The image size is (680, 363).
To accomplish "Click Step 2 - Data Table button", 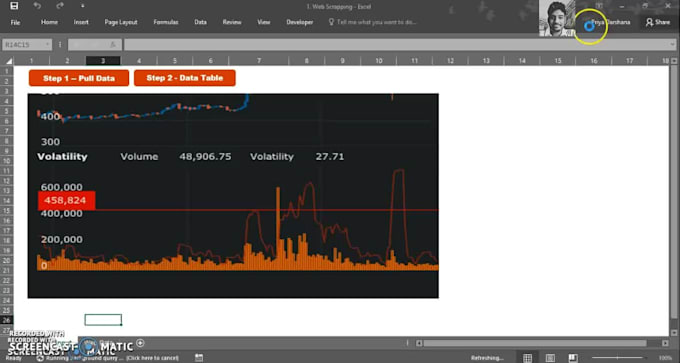I will pyautogui.click(x=185, y=78).
